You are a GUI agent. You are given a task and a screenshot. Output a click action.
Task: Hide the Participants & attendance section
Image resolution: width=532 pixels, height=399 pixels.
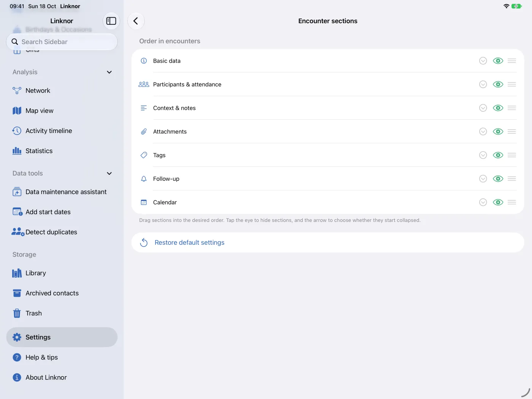(x=498, y=84)
